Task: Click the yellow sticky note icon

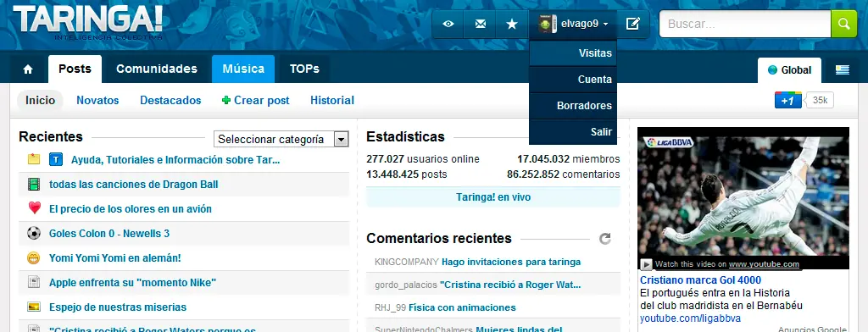Action: 34,159
